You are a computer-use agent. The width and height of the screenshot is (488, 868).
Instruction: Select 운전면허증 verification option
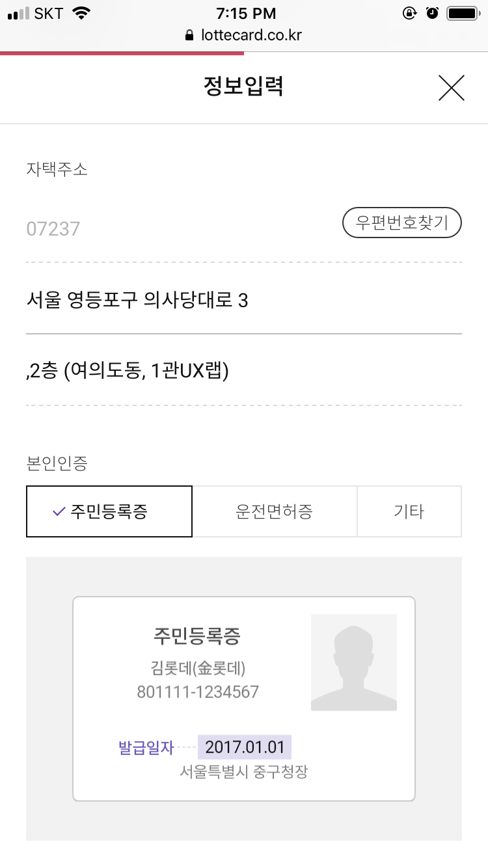(275, 511)
